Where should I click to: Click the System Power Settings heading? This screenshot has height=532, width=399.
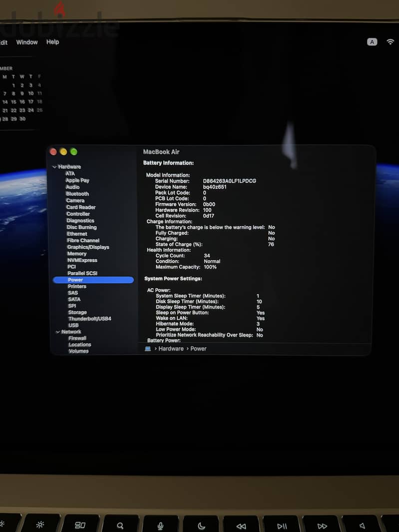pos(173,278)
